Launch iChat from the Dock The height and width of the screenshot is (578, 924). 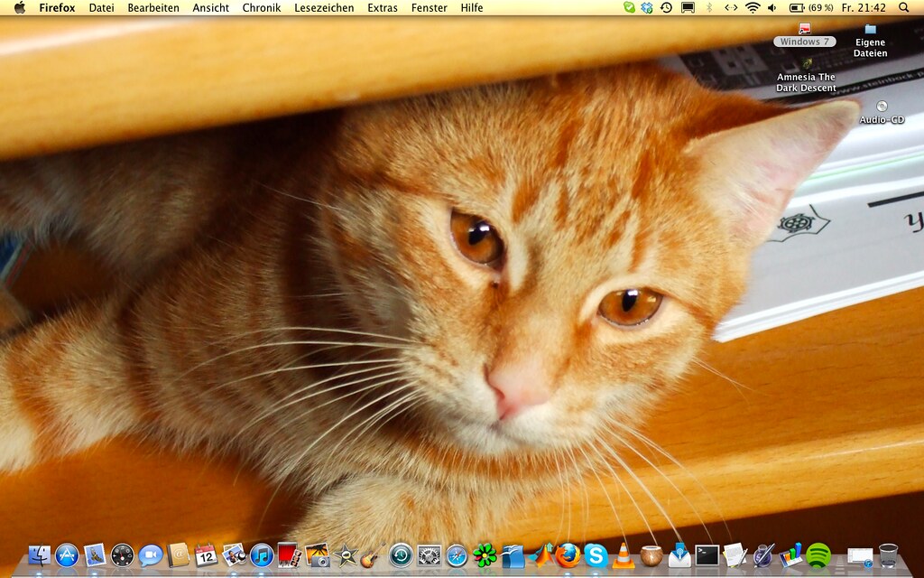point(151,555)
